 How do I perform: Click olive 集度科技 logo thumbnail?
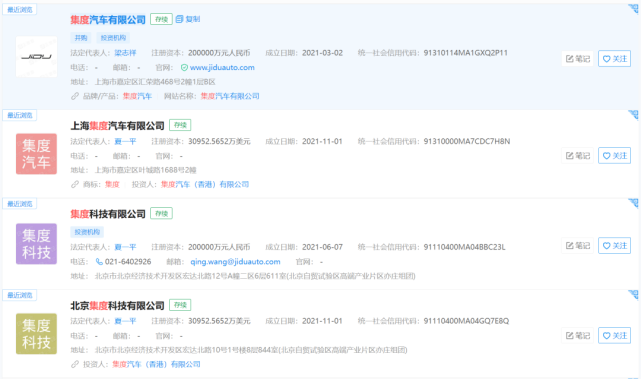(x=36, y=334)
